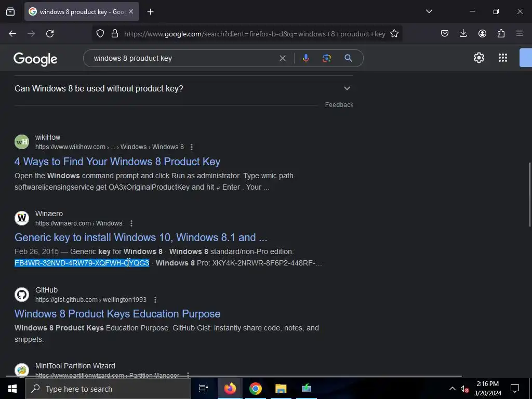
Task: Click winaero.com URL breadcrumb
Action: pos(79,223)
